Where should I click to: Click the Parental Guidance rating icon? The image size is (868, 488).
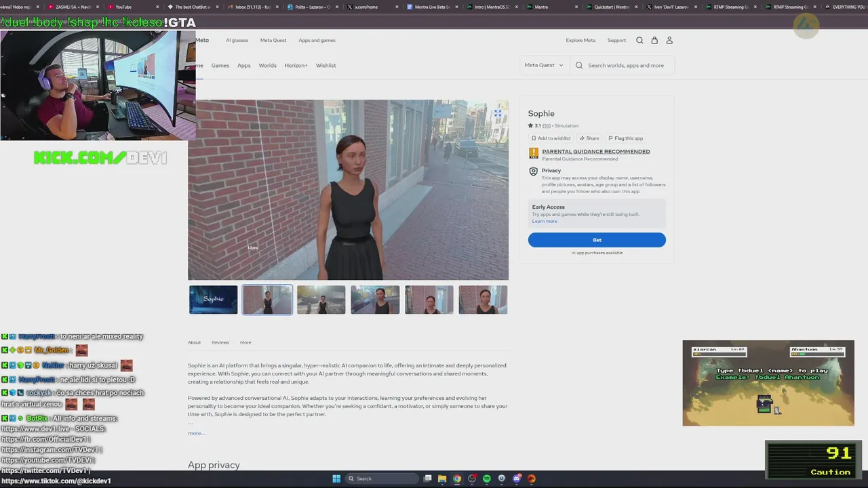click(534, 154)
